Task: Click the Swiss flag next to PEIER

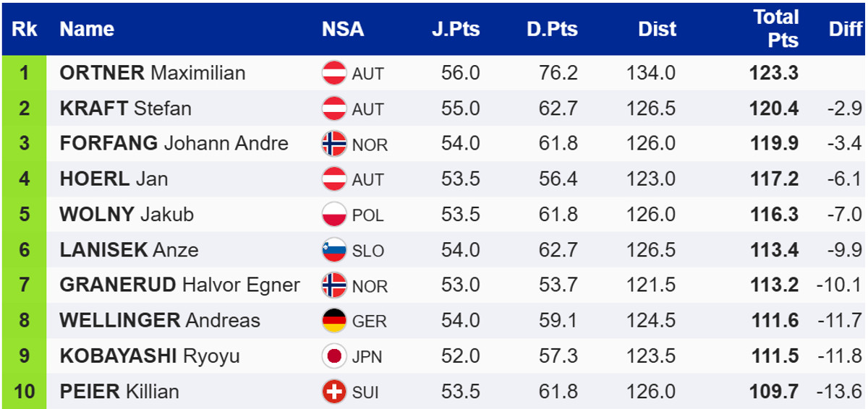Action: [x=334, y=392]
